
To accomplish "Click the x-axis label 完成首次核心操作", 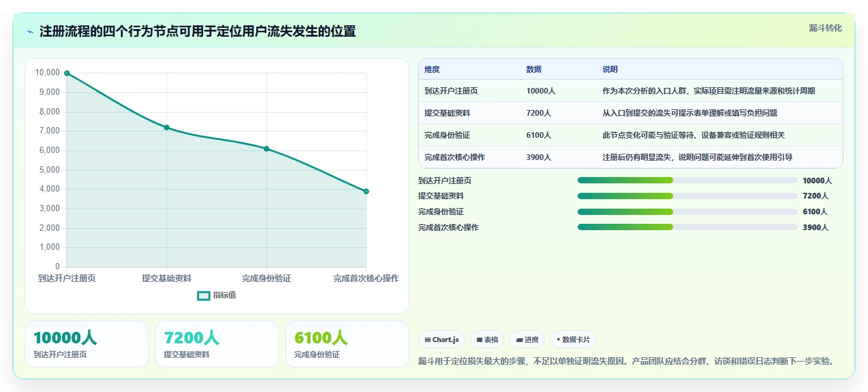I will [366, 279].
